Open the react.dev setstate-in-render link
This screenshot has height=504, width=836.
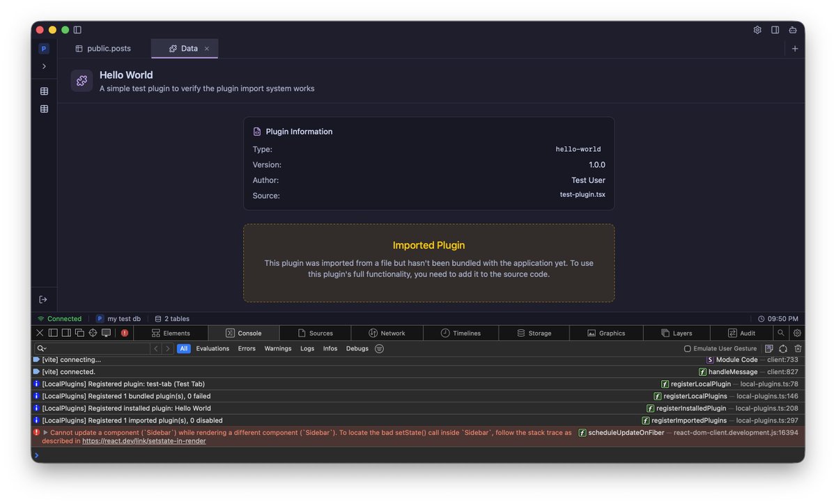click(x=144, y=441)
